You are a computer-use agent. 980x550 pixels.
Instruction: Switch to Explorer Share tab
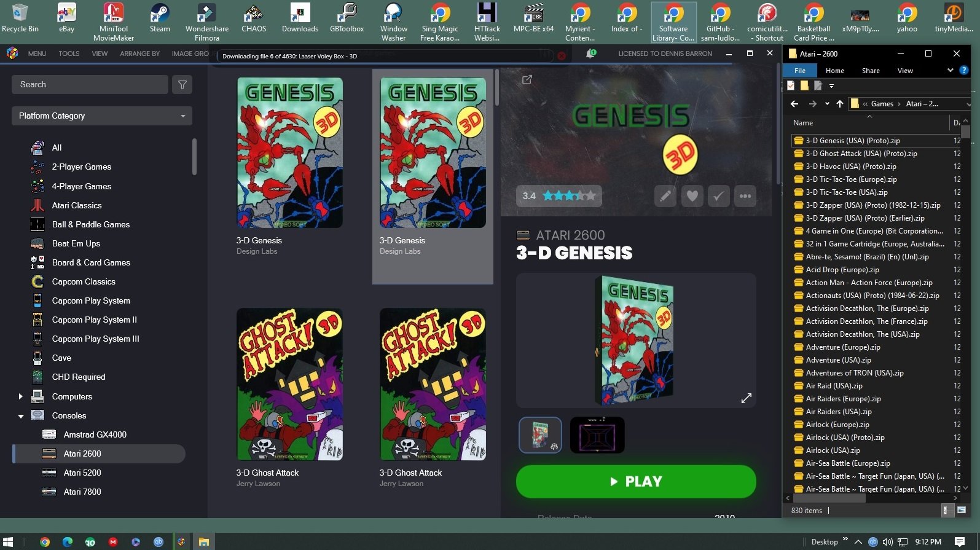[x=871, y=71]
